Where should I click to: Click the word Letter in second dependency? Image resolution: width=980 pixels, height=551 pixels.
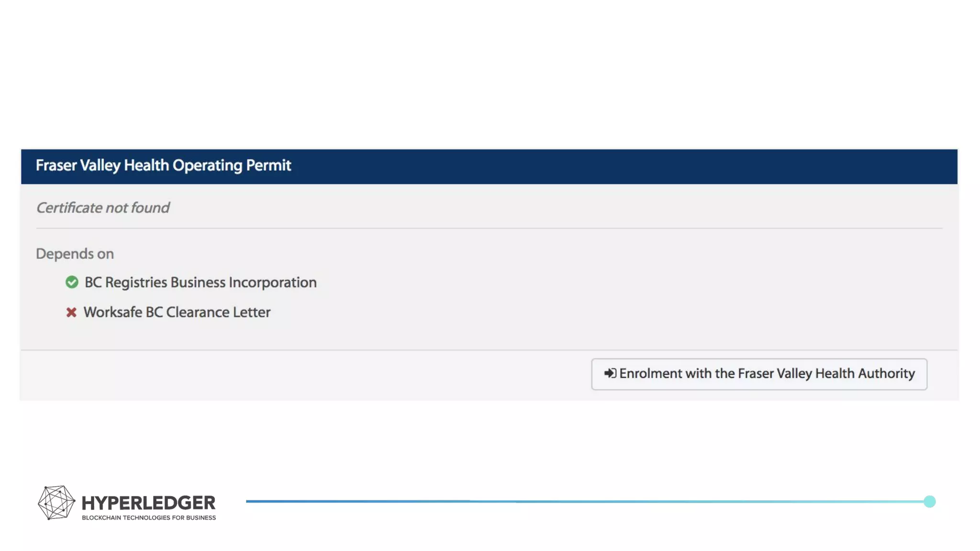(x=251, y=312)
